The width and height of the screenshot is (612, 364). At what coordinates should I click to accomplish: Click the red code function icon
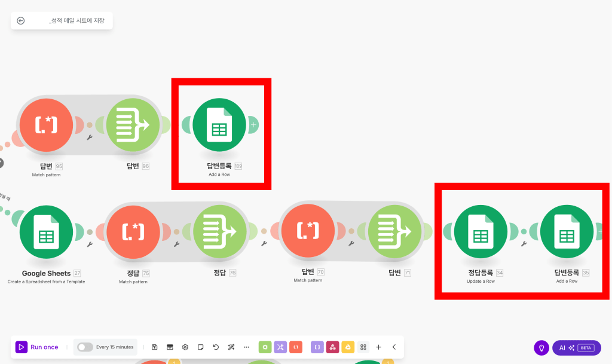(x=295, y=347)
